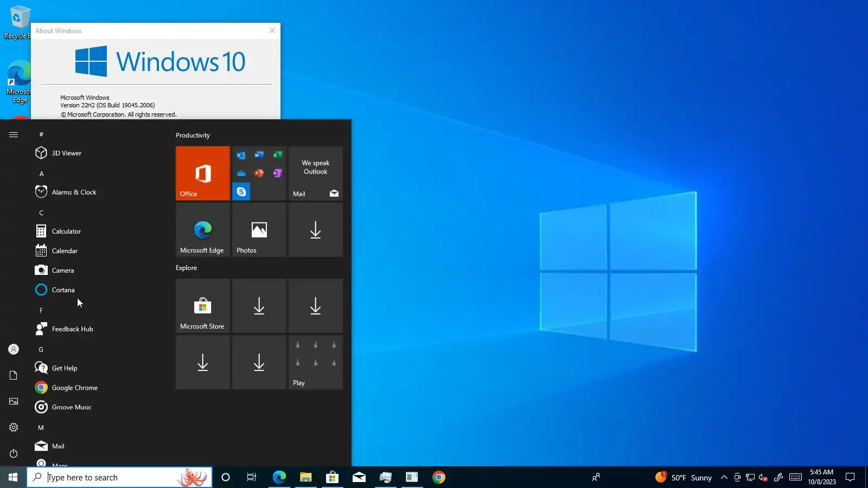Open the network status tray icon
This screenshot has width=868, height=488.
point(750,477)
